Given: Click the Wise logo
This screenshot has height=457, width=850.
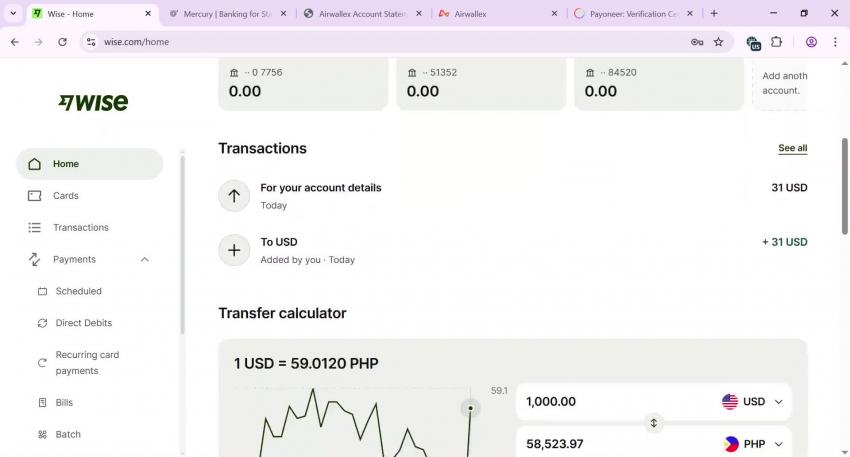Looking at the screenshot, I should pyautogui.click(x=93, y=102).
